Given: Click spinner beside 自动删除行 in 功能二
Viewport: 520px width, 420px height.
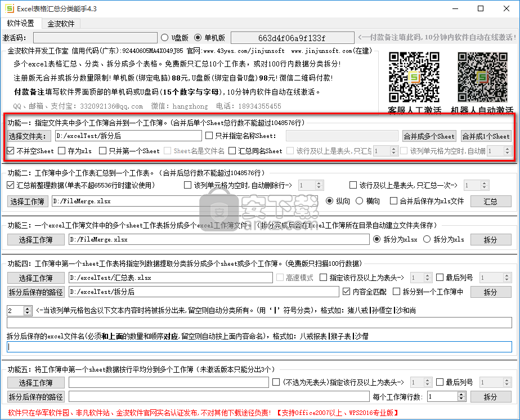Looking at the screenshot, I should 311,185.
